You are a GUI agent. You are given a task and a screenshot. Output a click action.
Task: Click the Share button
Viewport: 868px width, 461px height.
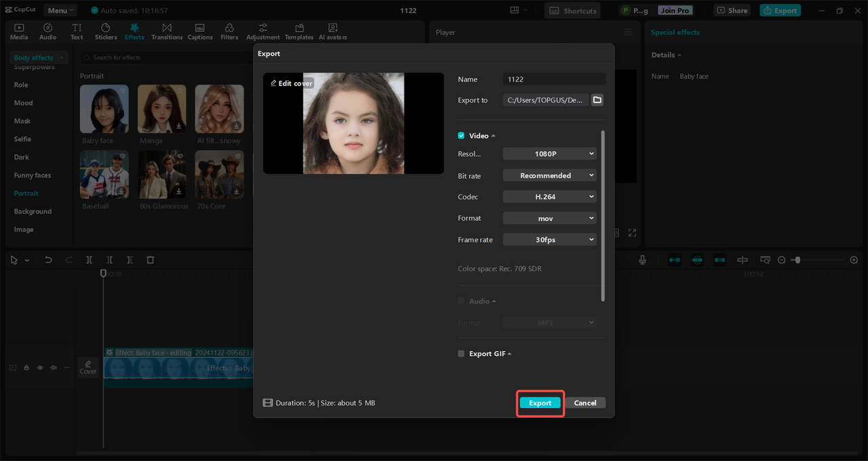(732, 10)
